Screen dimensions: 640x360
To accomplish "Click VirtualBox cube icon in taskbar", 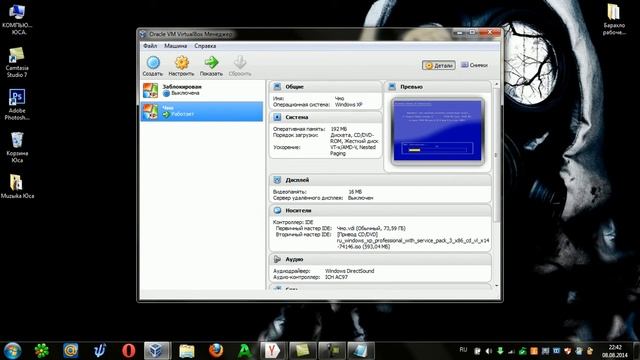I will [156, 351].
